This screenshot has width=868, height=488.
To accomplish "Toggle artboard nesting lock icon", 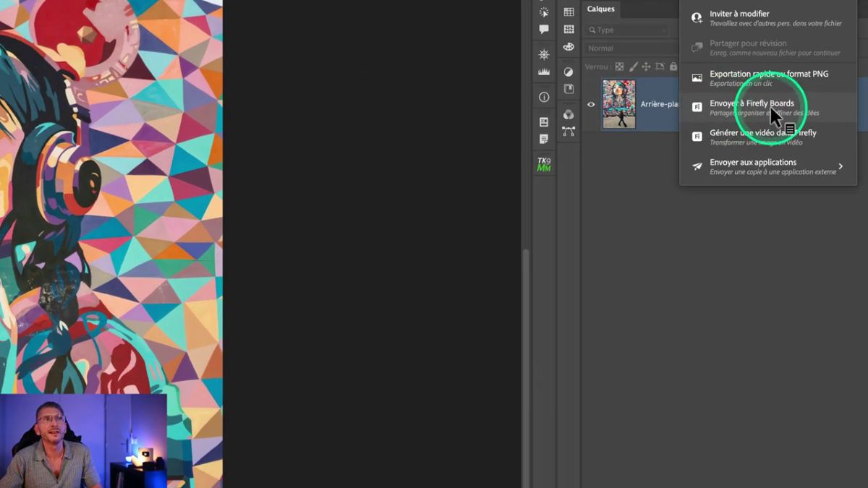I will click(660, 67).
